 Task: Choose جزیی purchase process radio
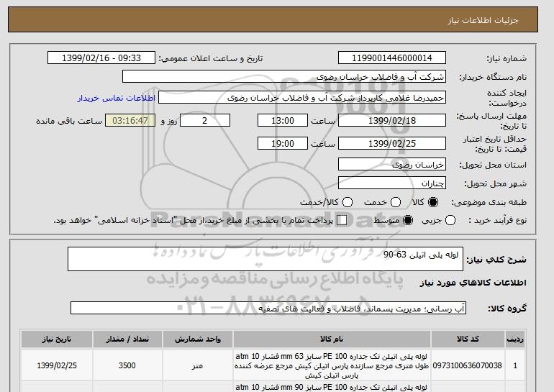pyautogui.click(x=450, y=220)
